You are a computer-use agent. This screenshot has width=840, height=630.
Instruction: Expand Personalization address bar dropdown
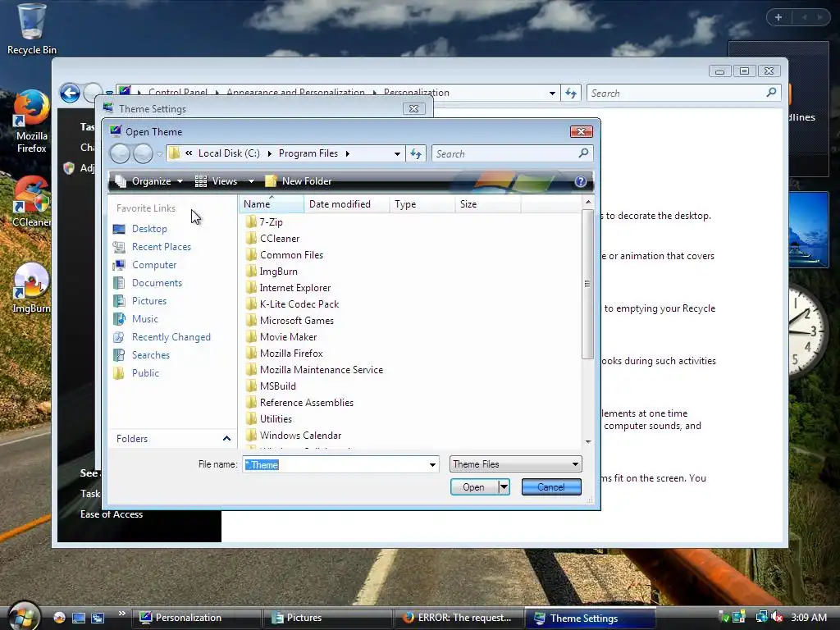552,94
